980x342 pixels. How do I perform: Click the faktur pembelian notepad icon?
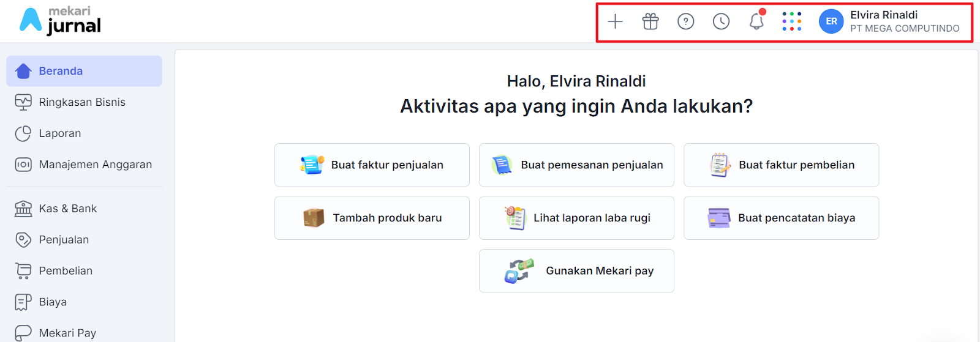click(720, 165)
